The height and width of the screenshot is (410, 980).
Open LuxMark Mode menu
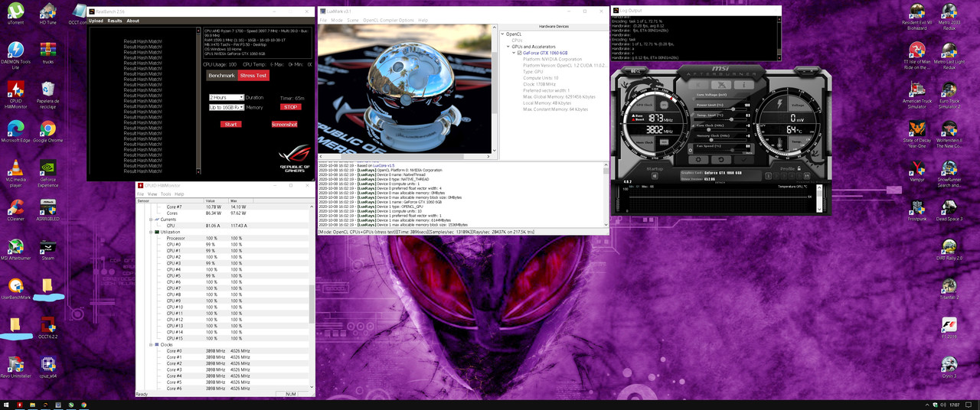click(x=337, y=21)
